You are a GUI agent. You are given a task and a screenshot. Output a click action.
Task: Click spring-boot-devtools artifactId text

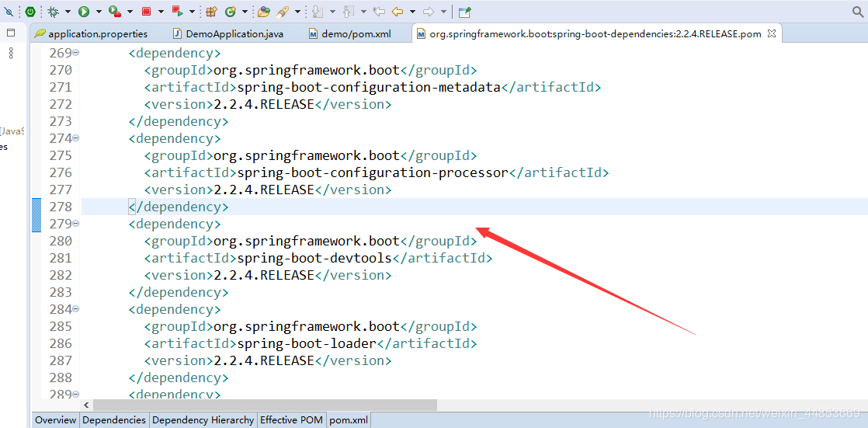314,258
